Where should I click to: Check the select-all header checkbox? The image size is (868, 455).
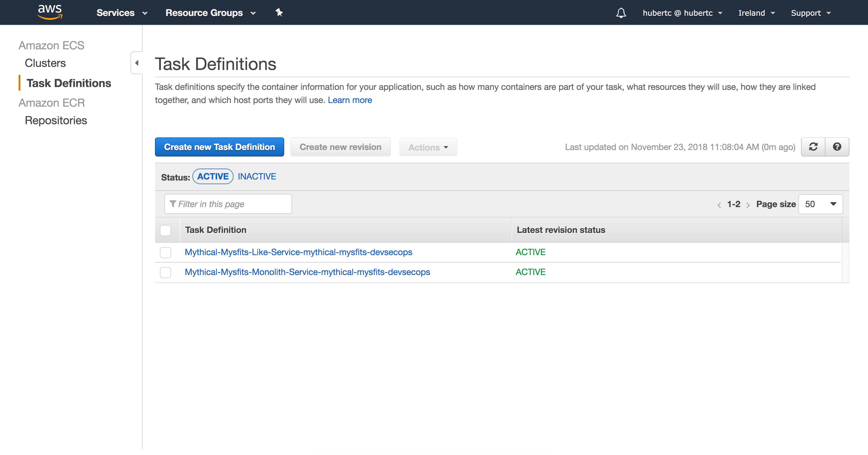(x=165, y=230)
